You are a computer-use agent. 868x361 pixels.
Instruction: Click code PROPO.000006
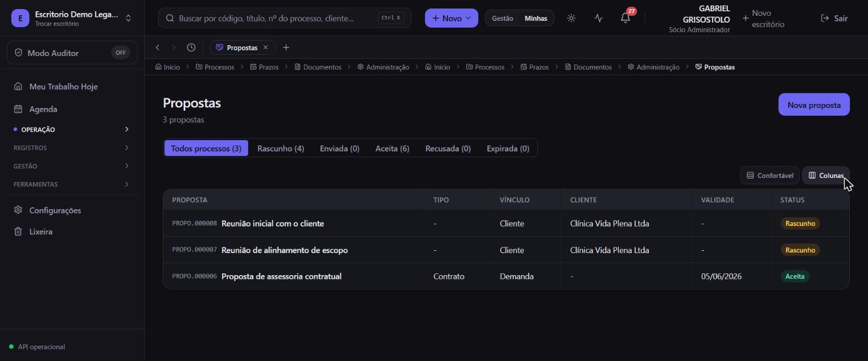click(x=194, y=276)
